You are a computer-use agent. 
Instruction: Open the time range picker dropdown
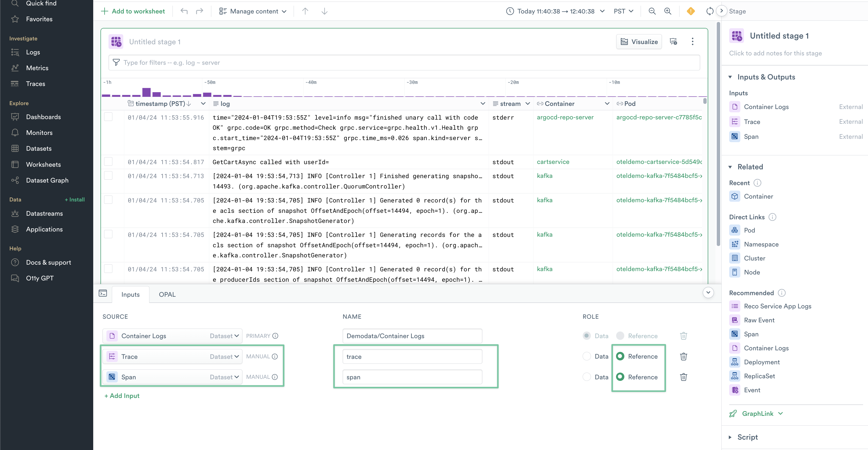pyautogui.click(x=555, y=11)
